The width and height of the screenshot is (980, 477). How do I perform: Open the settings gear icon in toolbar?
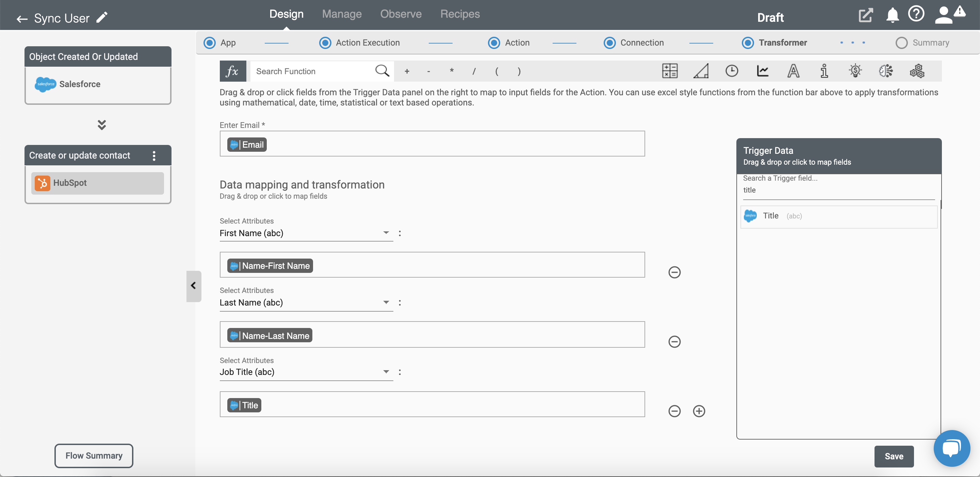[x=917, y=71]
